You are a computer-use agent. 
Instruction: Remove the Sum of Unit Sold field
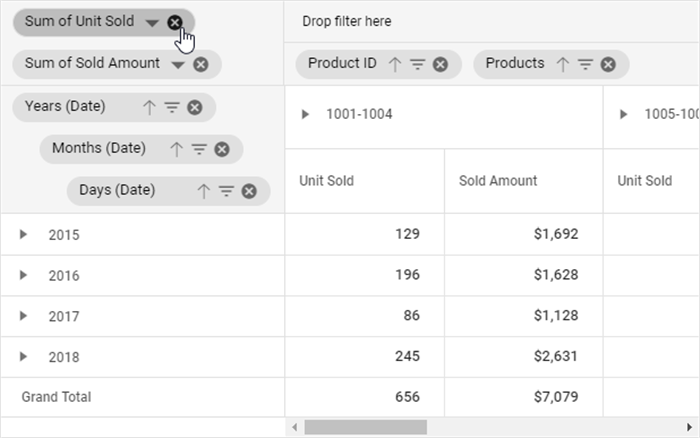coord(175,22)
